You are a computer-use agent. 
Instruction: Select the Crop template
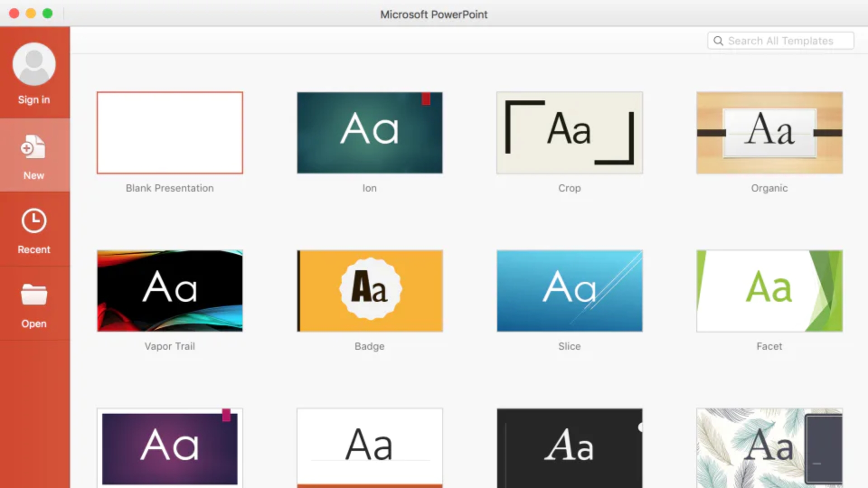pos(569,132)
